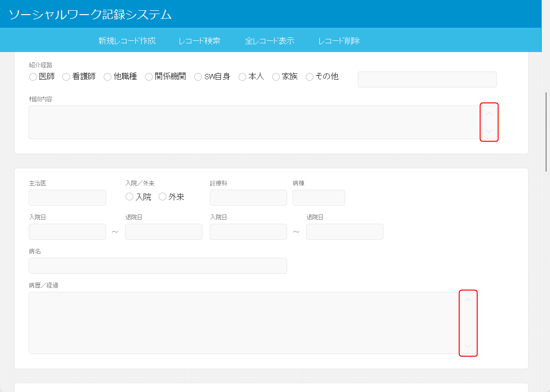Select 他職種 referral radio button

tap(108, 77)
